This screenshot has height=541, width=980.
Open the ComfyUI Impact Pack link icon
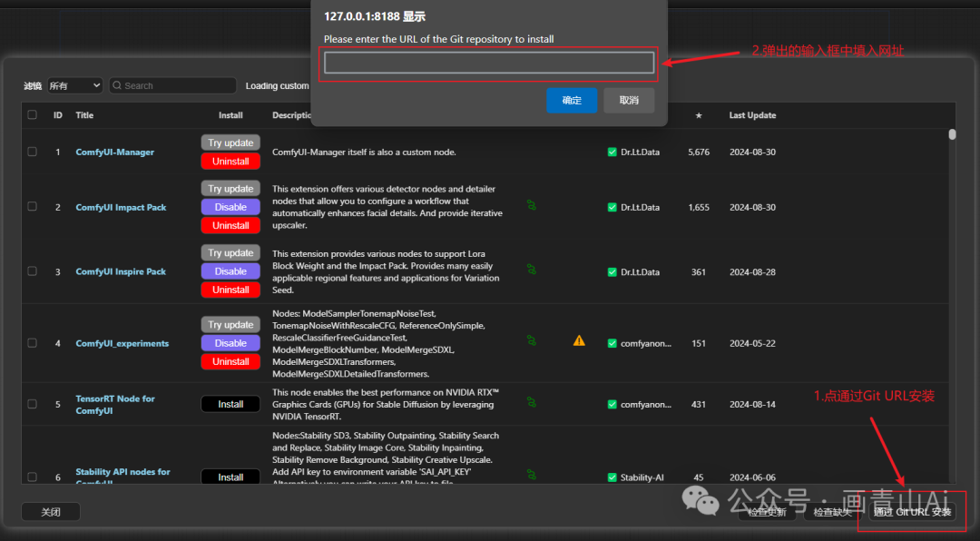tap(531, 205)
